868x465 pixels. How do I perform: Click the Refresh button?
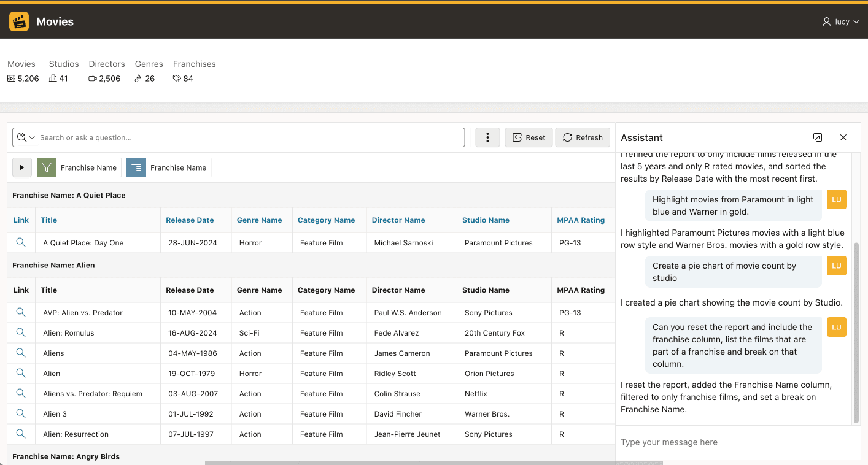pyautogui.click(x=583, y=137)
